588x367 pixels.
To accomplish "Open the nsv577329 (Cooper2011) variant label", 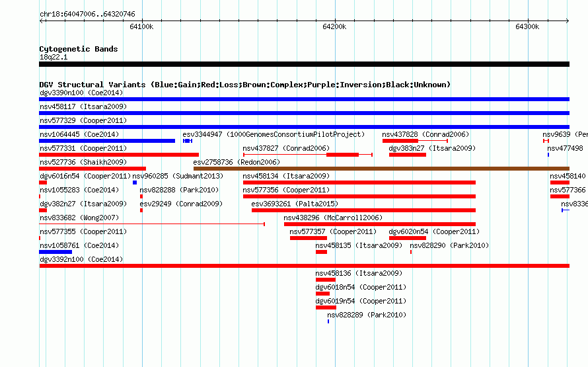I will click(x=83, y=120).
